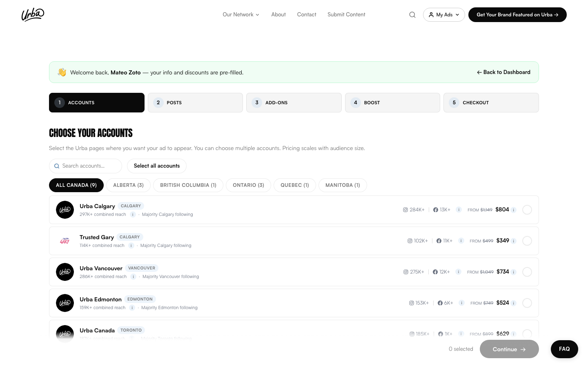Image resolution: width=588 pixels, height=368 pixels.
Task: Filter by All Canada (9)
Action: point(76,185)
